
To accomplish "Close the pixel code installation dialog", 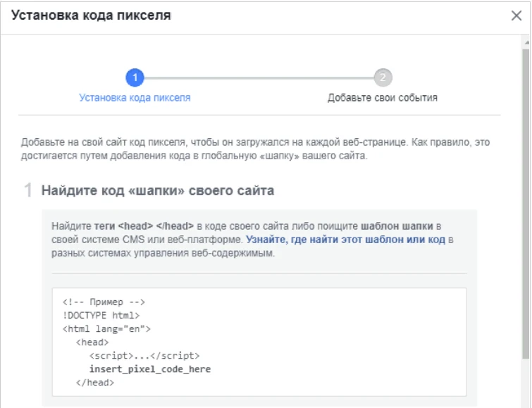I will (x=516, y=16).
